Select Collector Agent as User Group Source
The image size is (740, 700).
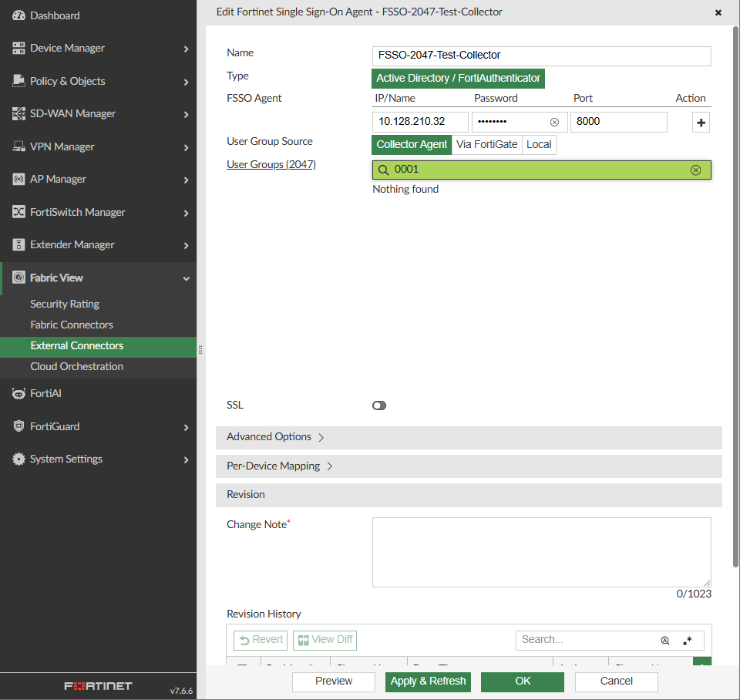click(x=412, y=144)
